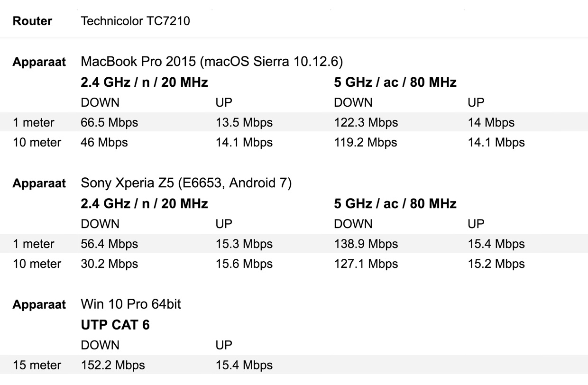Click the 46 Mbps value
588x385 pixels.
point(104,142)
